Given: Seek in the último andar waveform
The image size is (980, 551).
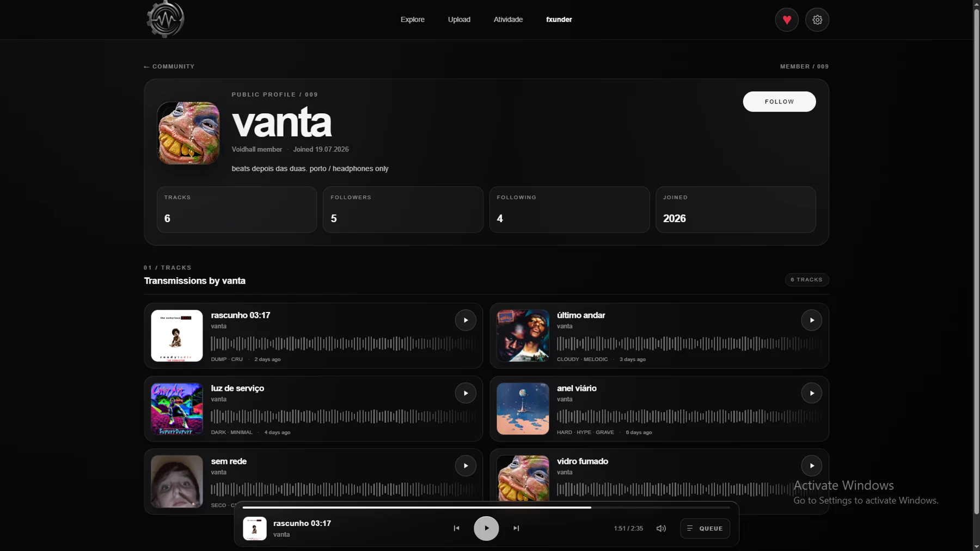Looking at the screenshot, I should click(x=689, y=344).
